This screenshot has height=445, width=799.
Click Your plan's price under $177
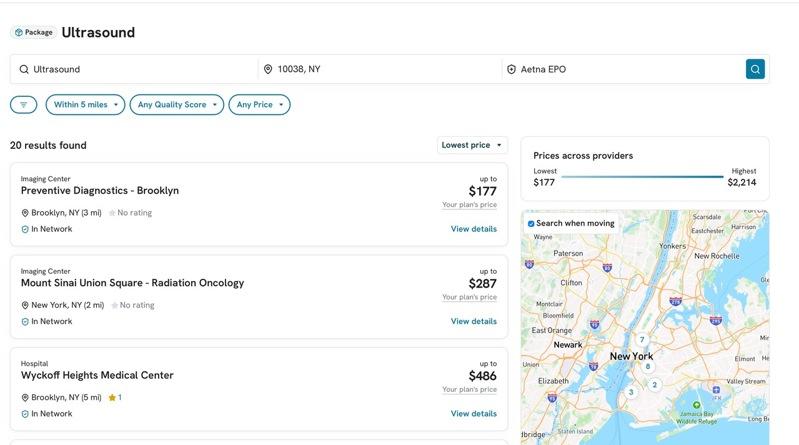point(469,205)
